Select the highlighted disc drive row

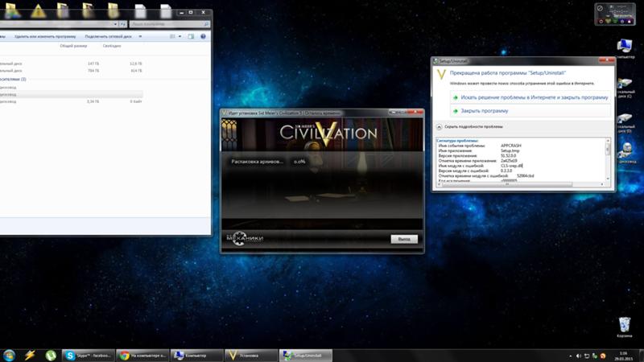click(x=71, y=94)
